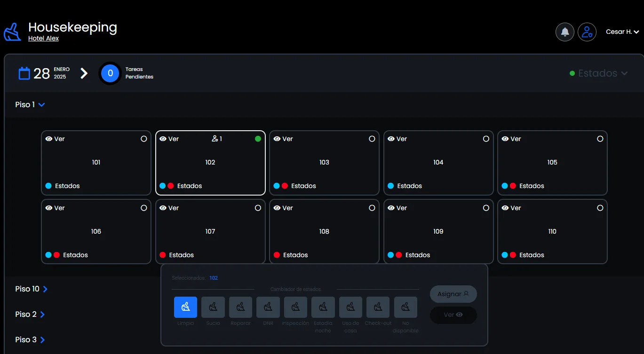This screenshot has height=354, width=644.
Task: Click the room 104 card number
Action: tap(438, 162)
